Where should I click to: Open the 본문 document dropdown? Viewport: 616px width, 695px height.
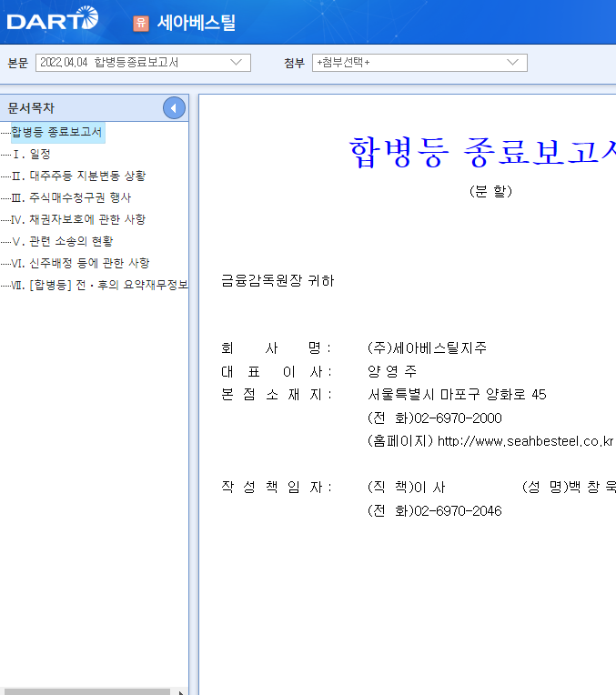(143, 63)
